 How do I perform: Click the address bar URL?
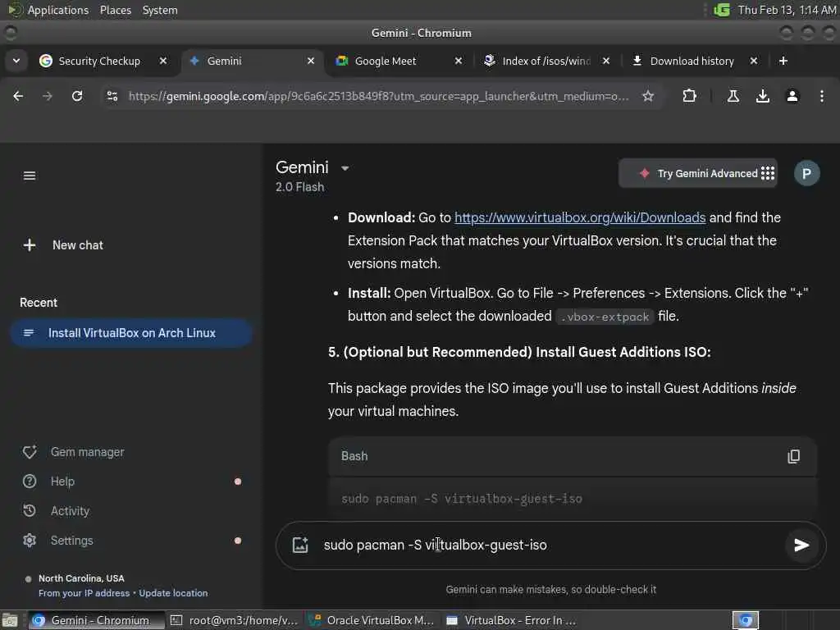(378, 96)
